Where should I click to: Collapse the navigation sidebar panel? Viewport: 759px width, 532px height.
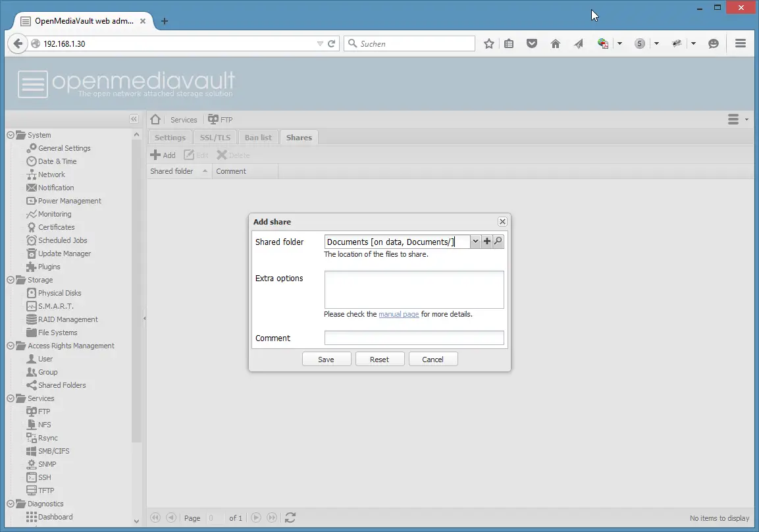click(134, 119)
